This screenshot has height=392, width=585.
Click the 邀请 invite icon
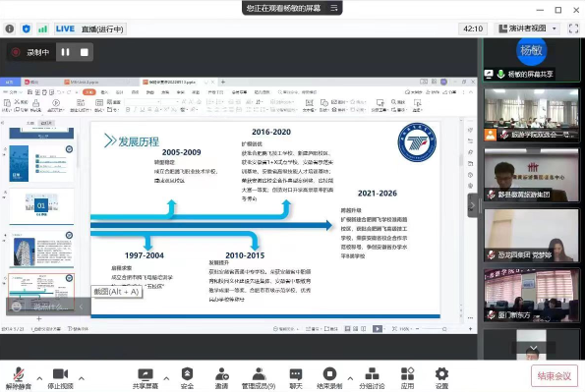[222, 373]
